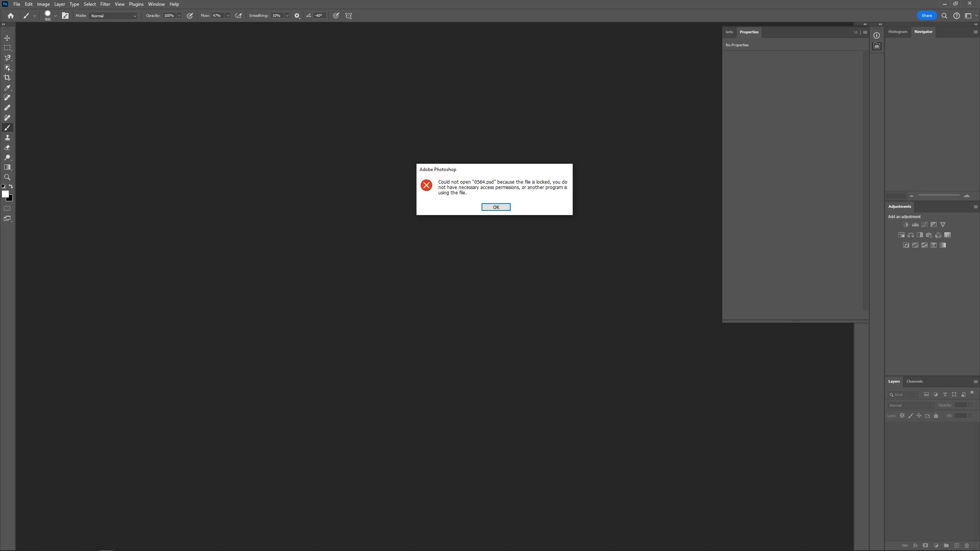Select the Rectangular Marquee tool
The image size is (980, 551).
pos(7,48)
